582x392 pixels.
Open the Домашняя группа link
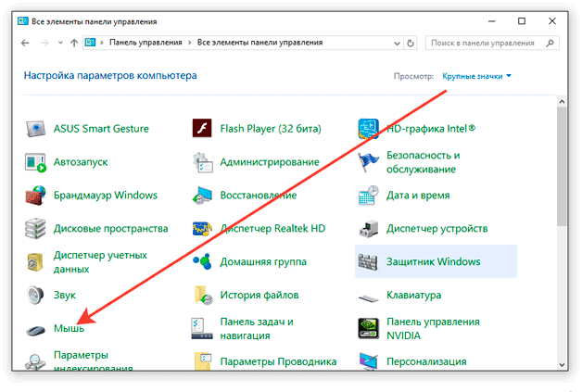[263, 261]
